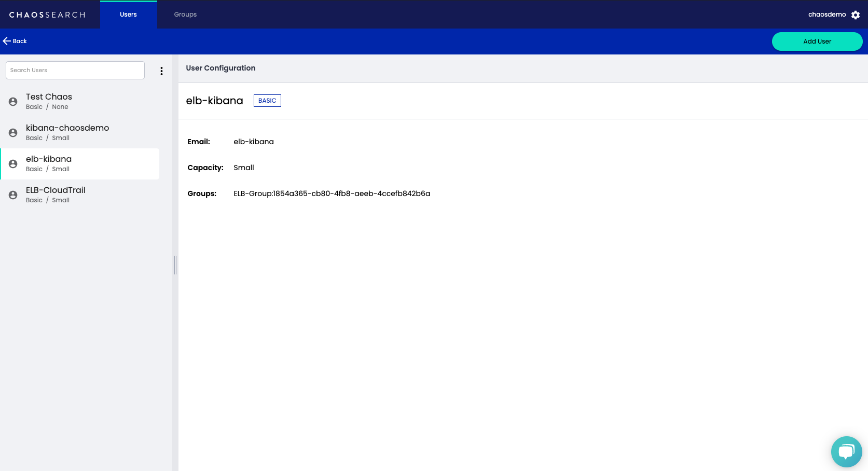Click the User Configuration heading

click(x=221, y=68)
